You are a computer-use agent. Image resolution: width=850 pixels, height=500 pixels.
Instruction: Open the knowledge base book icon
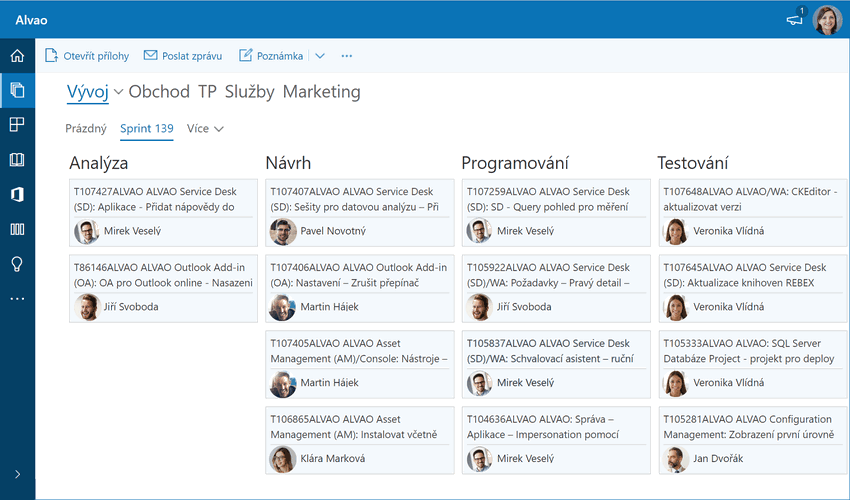click(x=17, y=159)
